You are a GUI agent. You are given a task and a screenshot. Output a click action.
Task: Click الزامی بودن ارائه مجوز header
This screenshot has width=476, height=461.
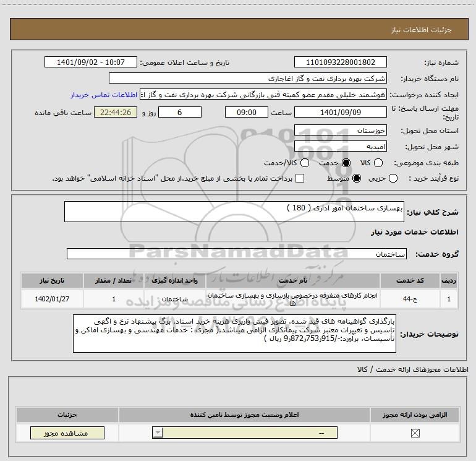tap(415, 415)
